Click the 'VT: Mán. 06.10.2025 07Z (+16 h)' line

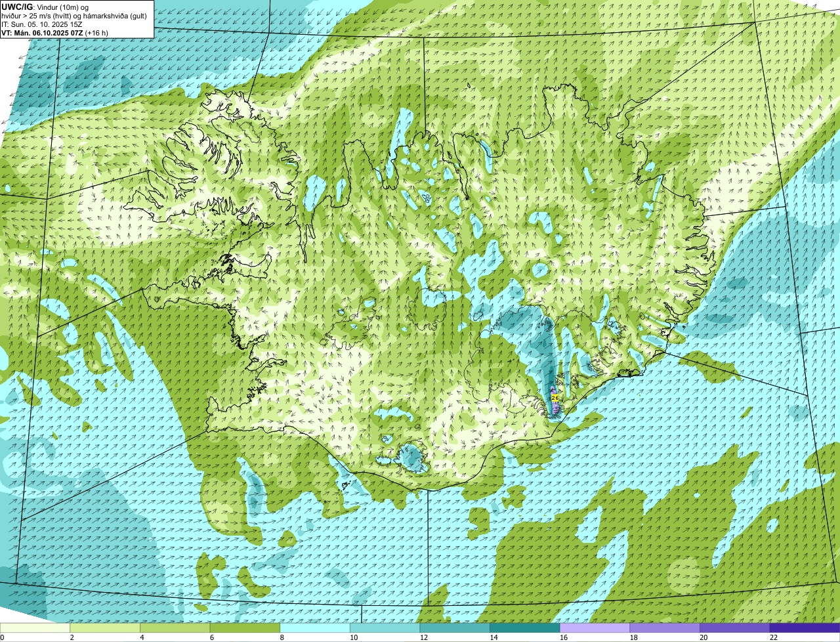click(x=54, y=32)
